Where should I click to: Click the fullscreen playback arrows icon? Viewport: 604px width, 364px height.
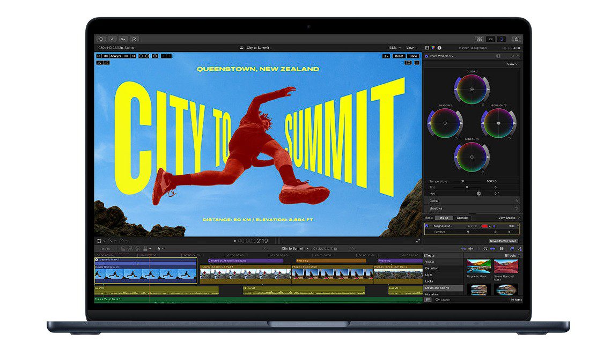[x=417, y=241]
